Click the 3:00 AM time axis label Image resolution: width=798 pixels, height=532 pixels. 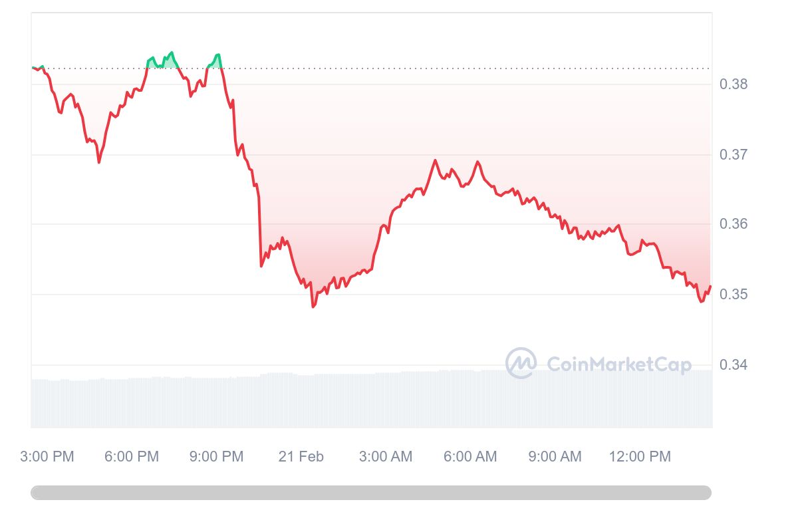coord(386,457)
